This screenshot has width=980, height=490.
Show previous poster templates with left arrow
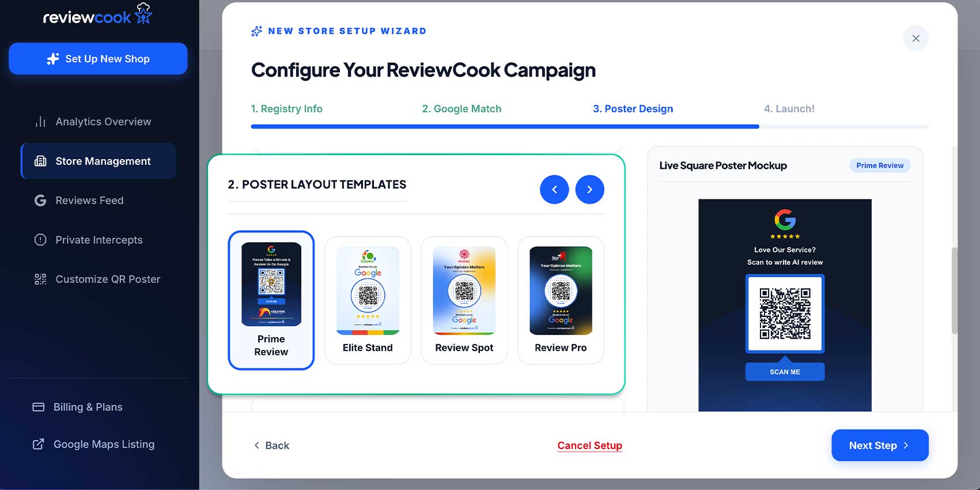tap(554, 190)
